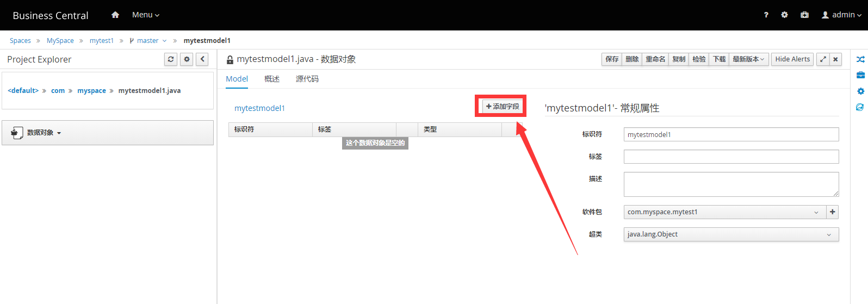Open the briefcase icon in top bar

[x=804, y=15]
